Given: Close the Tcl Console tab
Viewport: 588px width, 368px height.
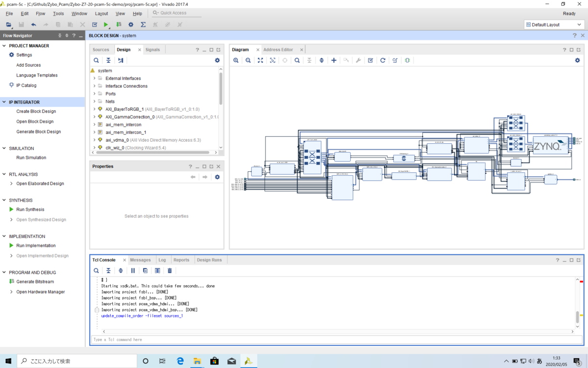Looking at the screenshot, I should click(124, 260).
